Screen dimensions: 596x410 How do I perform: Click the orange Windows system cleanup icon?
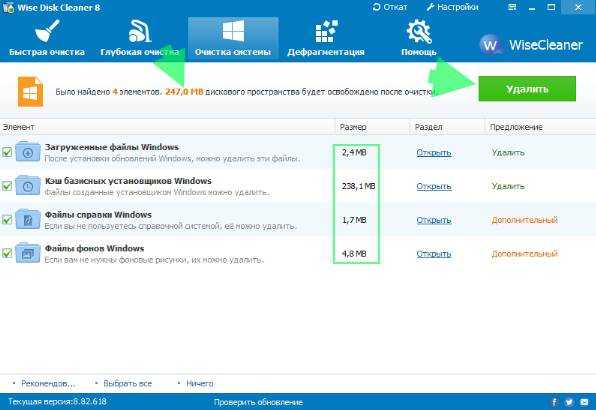(30, 92)
